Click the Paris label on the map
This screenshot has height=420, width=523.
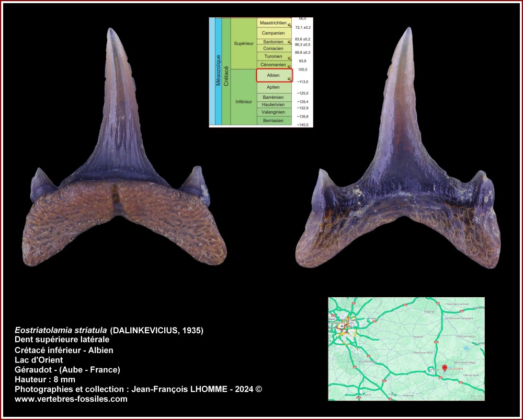[x=348, y=326]
